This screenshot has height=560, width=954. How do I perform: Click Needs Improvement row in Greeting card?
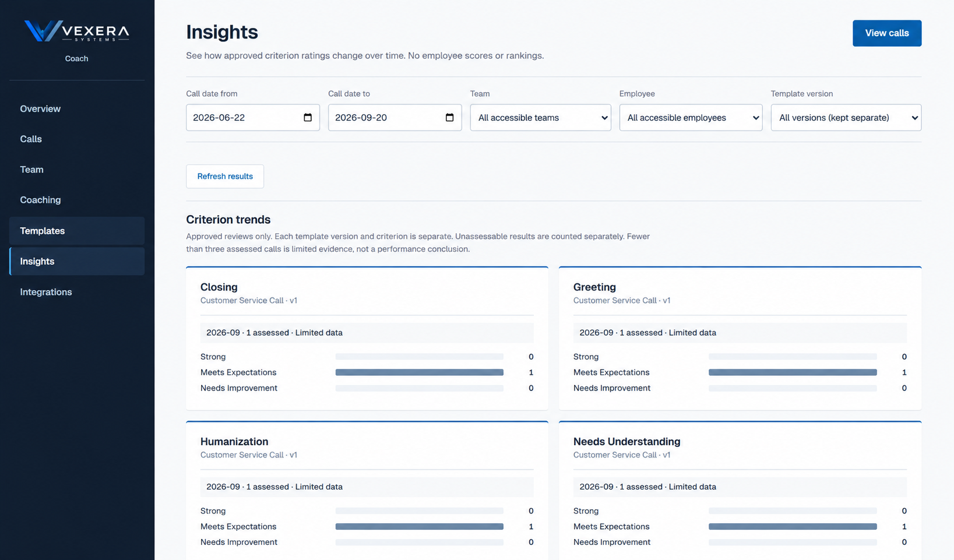coord(740,388)
